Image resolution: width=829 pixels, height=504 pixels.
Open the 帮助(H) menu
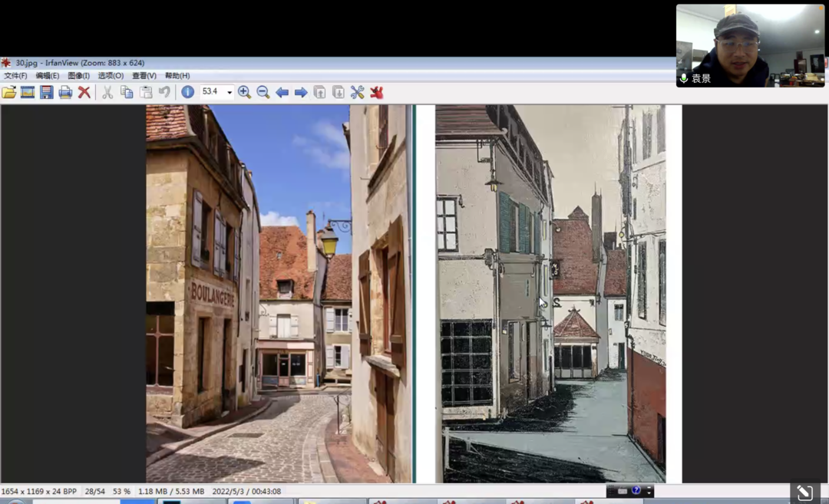click(177, 76)
